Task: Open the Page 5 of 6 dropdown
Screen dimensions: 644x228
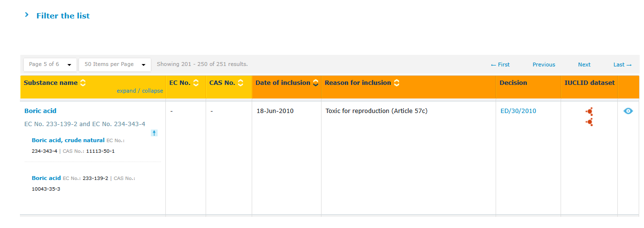Action: 50,65
